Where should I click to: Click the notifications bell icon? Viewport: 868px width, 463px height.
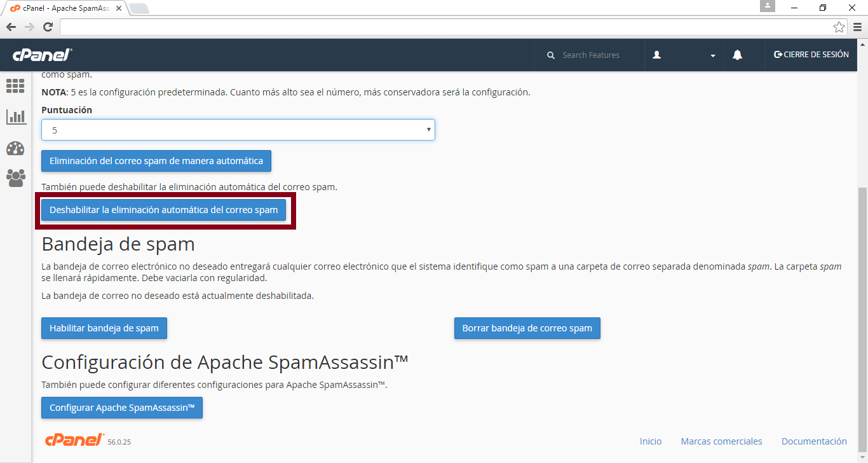(737, 55)
